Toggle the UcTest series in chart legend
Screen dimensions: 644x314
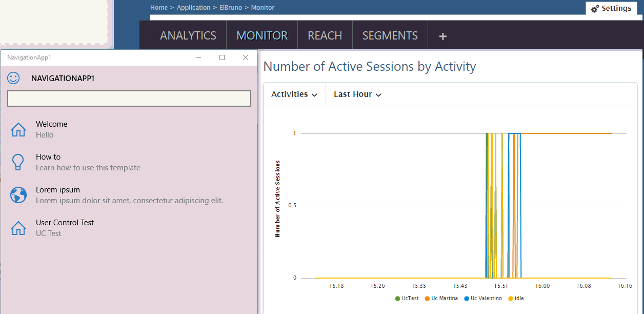407,299
